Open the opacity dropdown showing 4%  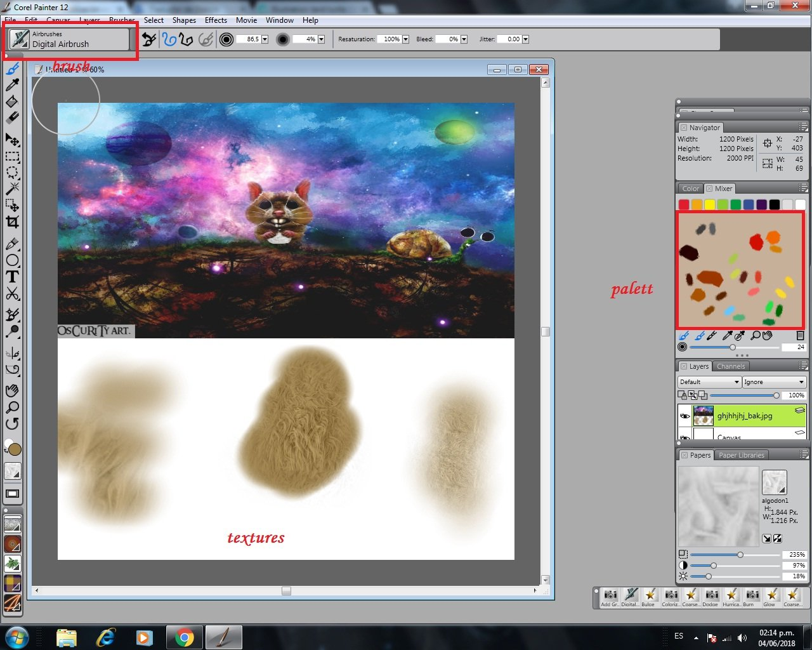click(321, 39)
